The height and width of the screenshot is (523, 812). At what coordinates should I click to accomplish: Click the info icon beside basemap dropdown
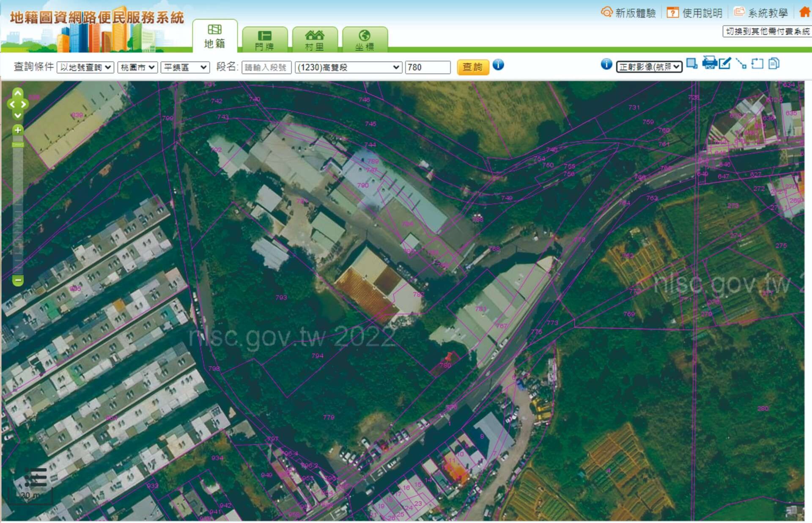coord(606,64)
